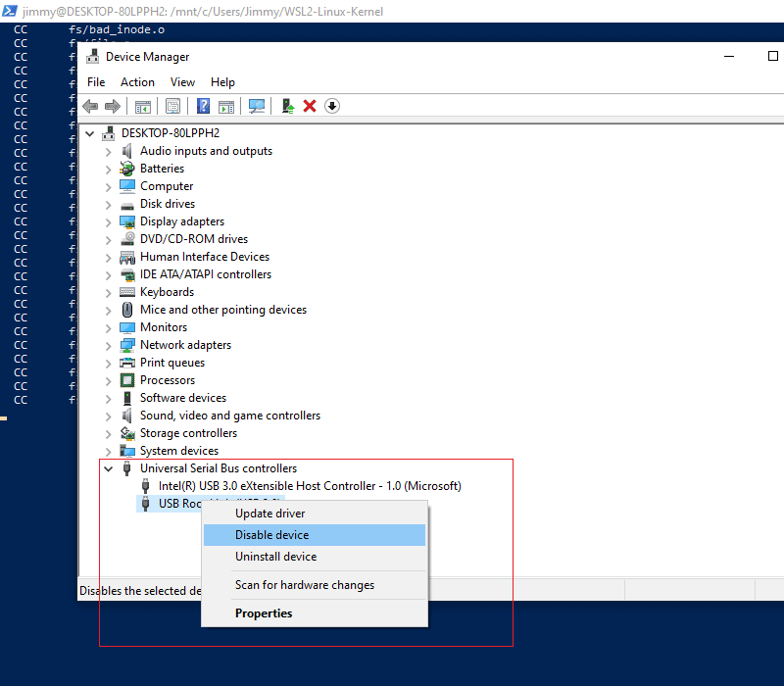Click the Back arrow toolbar icon
Viewport: 784px width, 686px height.
point(90,106)
